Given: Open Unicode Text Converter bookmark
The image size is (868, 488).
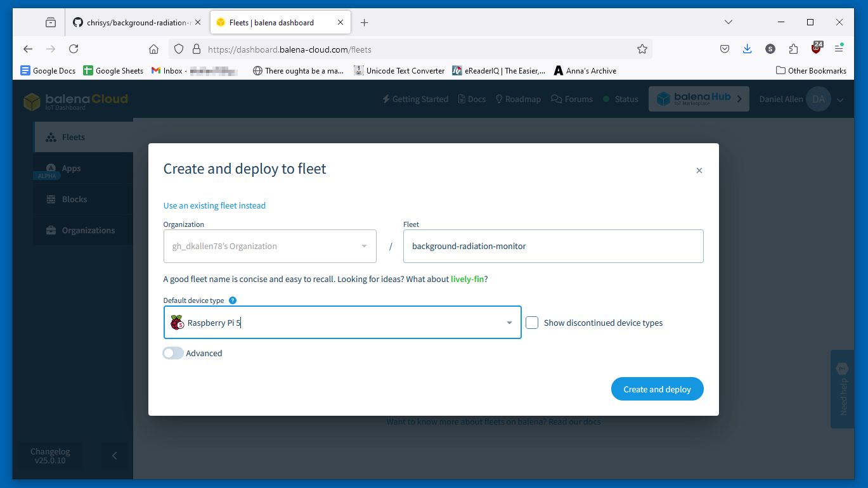Looking at the screenshot, I should coord(399,70).
